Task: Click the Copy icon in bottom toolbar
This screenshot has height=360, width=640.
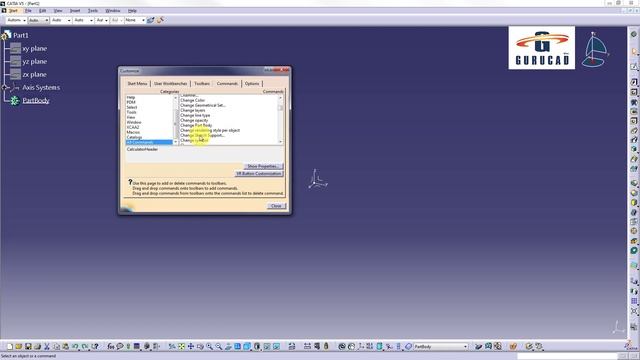Action: (x=56, y=347)
